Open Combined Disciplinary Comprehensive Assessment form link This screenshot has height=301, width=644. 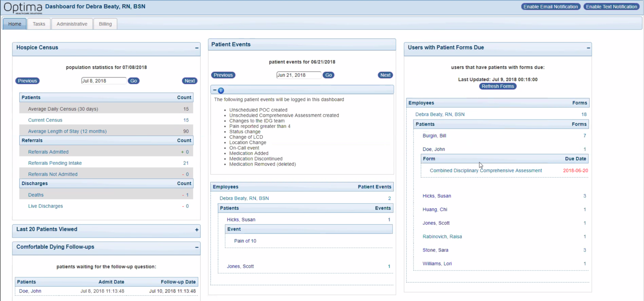click(486, 170)
